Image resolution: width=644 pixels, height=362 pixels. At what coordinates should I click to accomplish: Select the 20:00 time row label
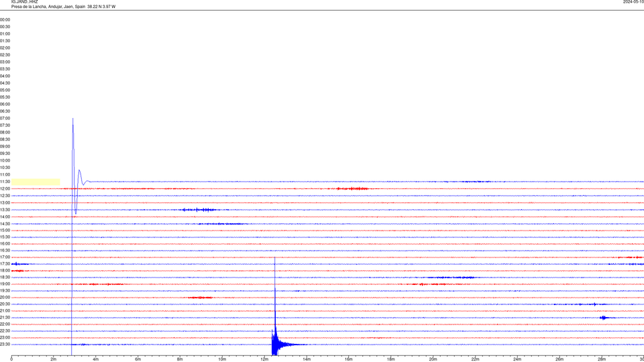5,298
